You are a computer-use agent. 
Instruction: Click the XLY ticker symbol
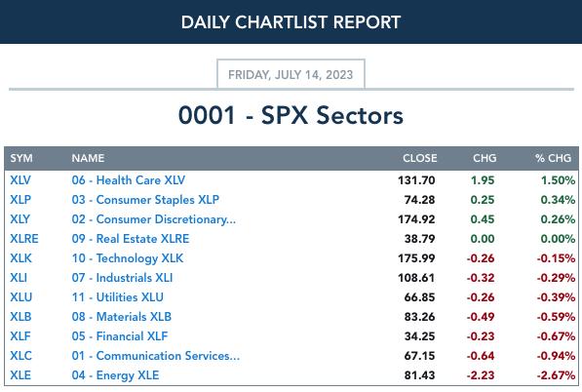pyautogui.click(x=20, y=219)
